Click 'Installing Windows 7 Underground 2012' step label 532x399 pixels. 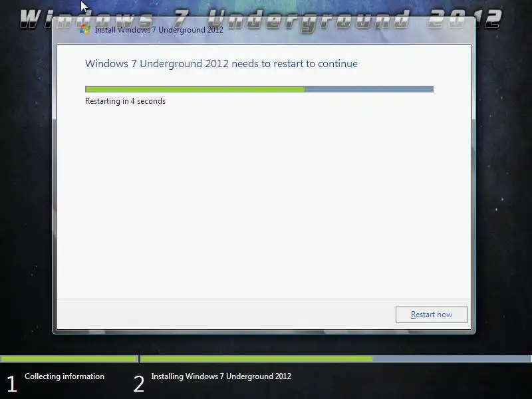(x=221, y=376)
